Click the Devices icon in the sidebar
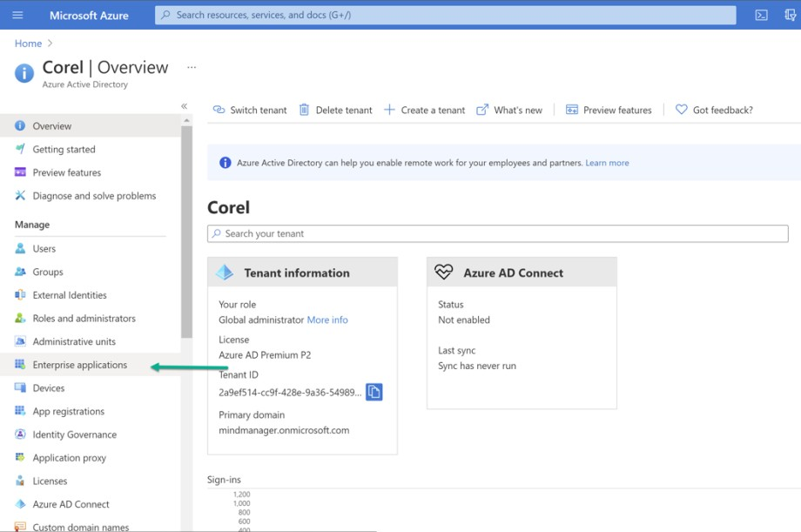This screenshot has height=532, width=801. 20,387
